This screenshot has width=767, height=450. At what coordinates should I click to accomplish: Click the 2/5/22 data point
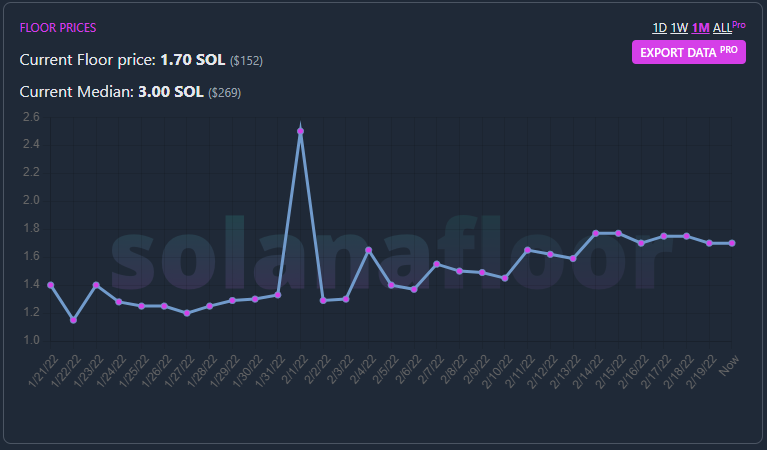pyautogui.click(x=391, y=285)
